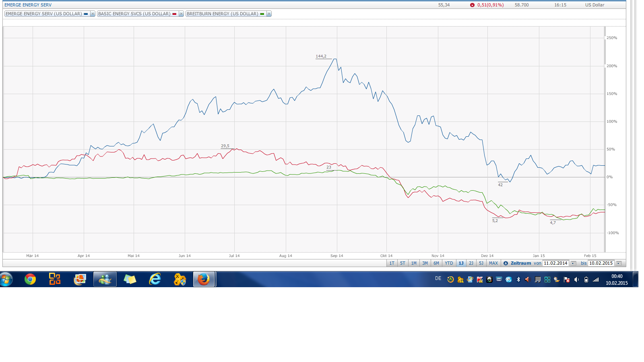Select the MAX time range

point(493,263)
